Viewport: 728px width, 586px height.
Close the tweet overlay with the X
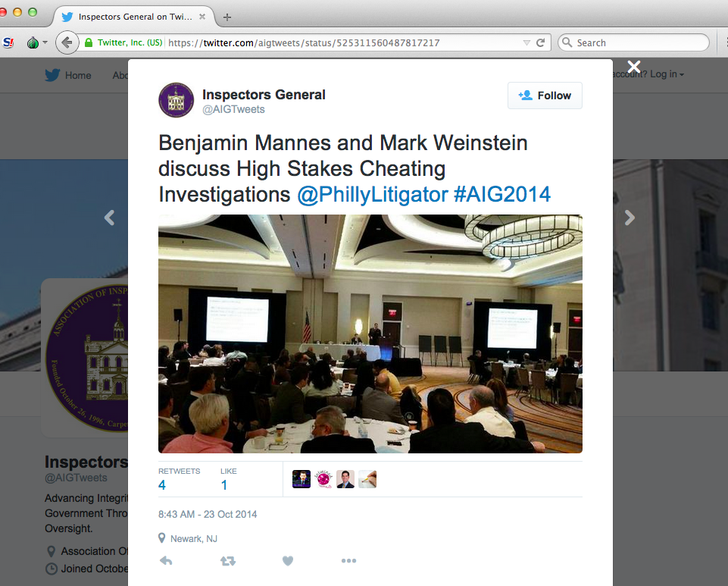tap(634, 67)
